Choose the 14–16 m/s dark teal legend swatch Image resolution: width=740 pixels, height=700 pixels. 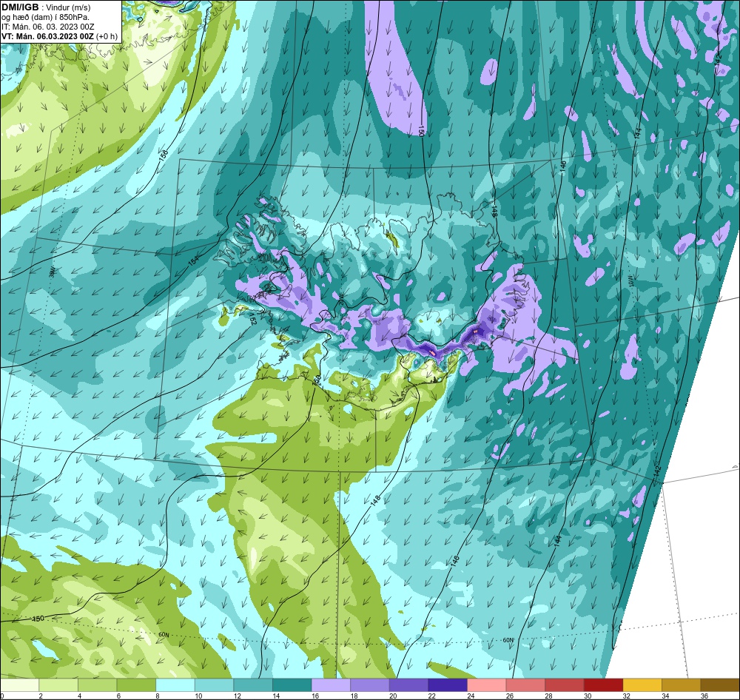pyautogui.click(x=292, y=685)
